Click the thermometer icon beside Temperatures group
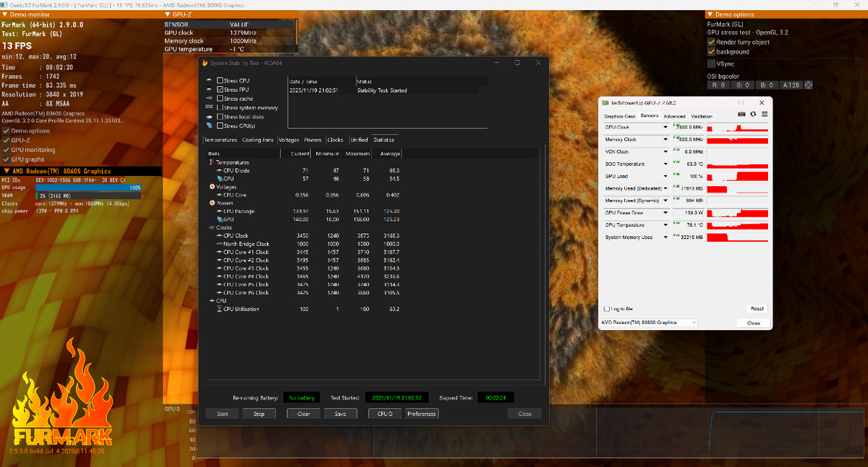Screen dimensions: 868x467 click(211, 162)
